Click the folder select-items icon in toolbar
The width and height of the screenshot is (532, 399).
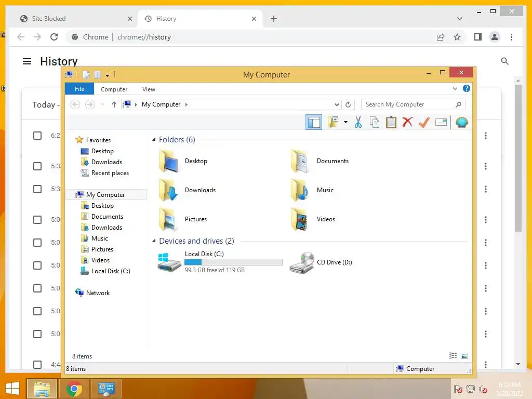333,122
